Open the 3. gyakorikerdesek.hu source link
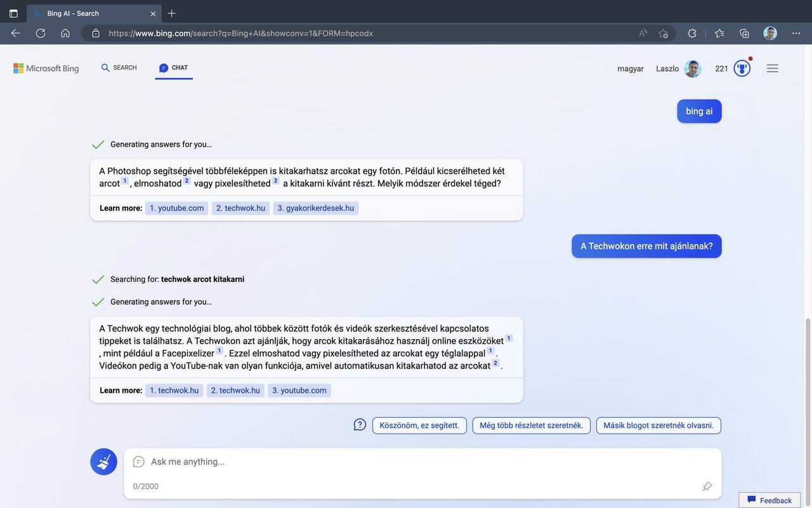This screenshot has width=812, height=508. pos(316,208)
